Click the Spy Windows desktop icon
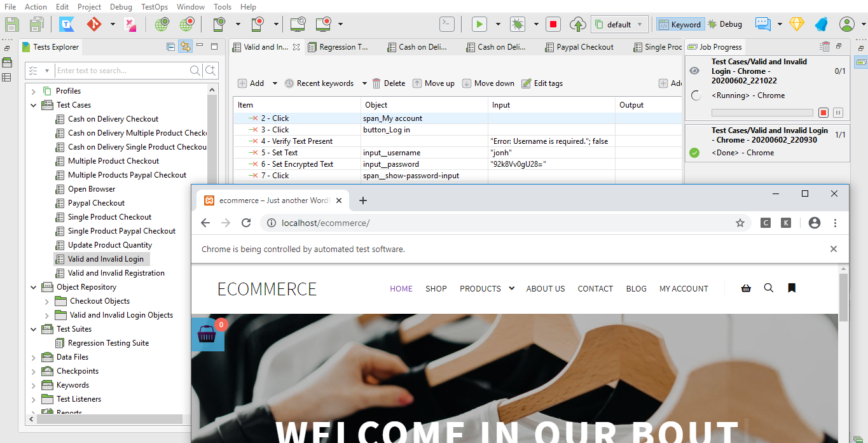The width and height of the screenshot is (868, 443). click(297, 24)
